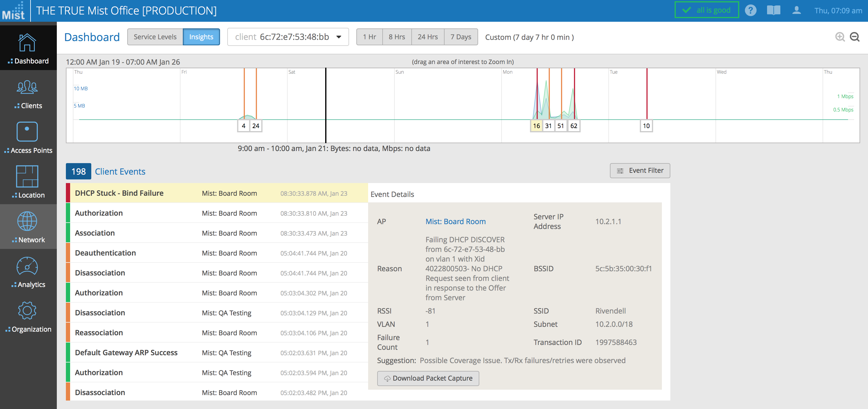The image size is (868, 409).
Task: Click the zoom out magnifier icon
Action: pyautogui.click(x=854, y=37)
